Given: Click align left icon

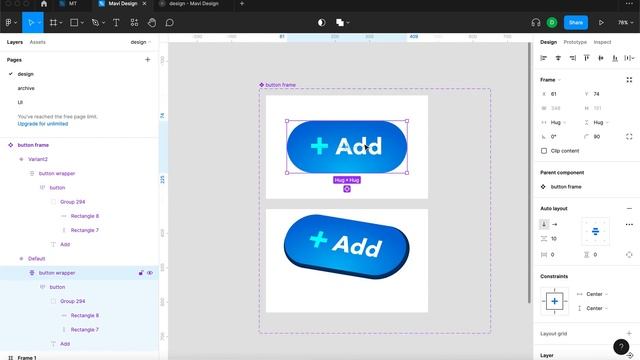Looking at the screenshot, I should (544, 58).
